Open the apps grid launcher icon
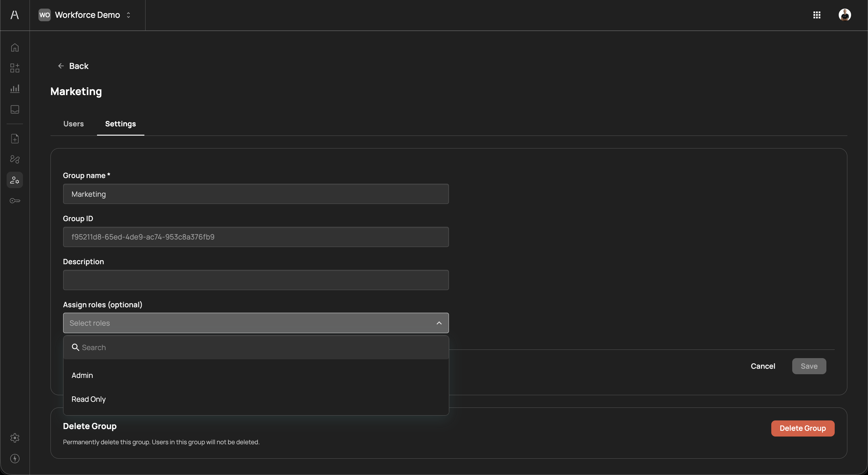The image size is (868, 475). click(817, 15)
